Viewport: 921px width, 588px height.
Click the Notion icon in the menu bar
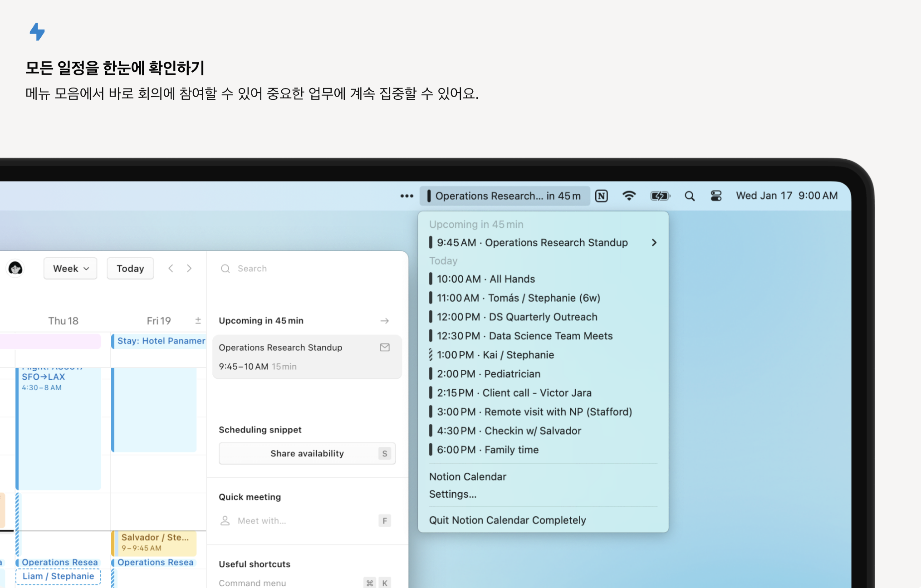(601, 196)
